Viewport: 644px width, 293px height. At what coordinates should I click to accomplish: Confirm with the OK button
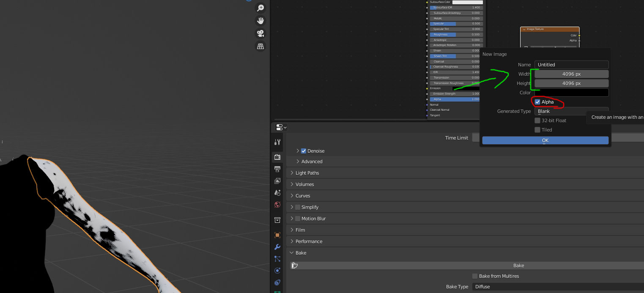[x=545, y=140]
